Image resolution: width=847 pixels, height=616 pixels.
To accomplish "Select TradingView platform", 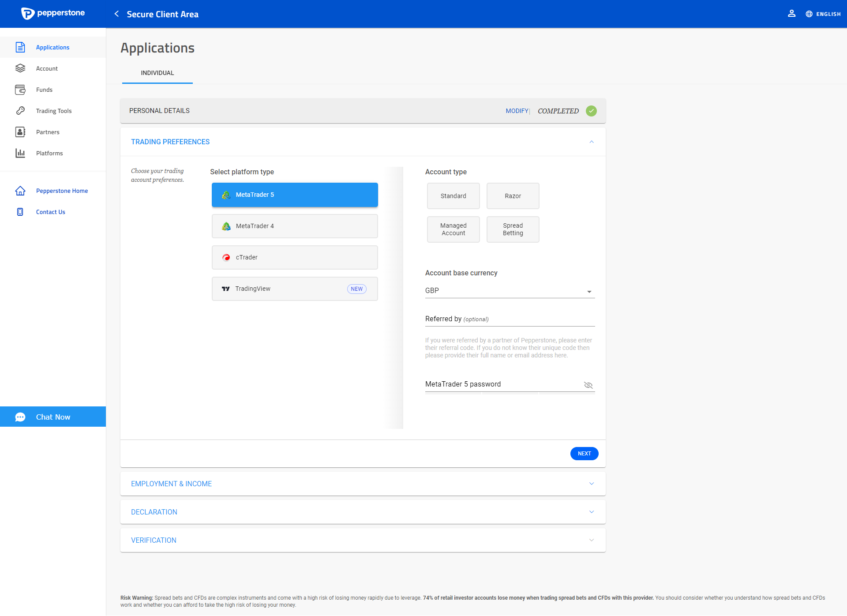I will click(x=295, y=289).
